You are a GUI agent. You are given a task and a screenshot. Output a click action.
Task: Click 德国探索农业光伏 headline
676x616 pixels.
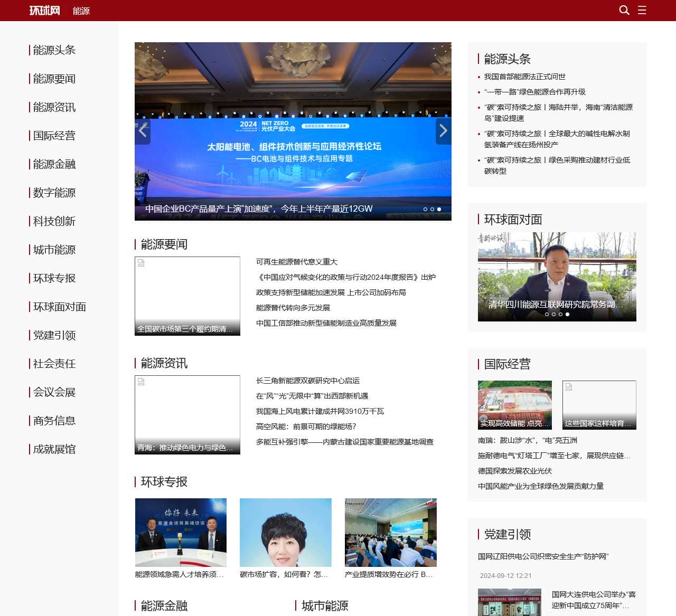514,471
